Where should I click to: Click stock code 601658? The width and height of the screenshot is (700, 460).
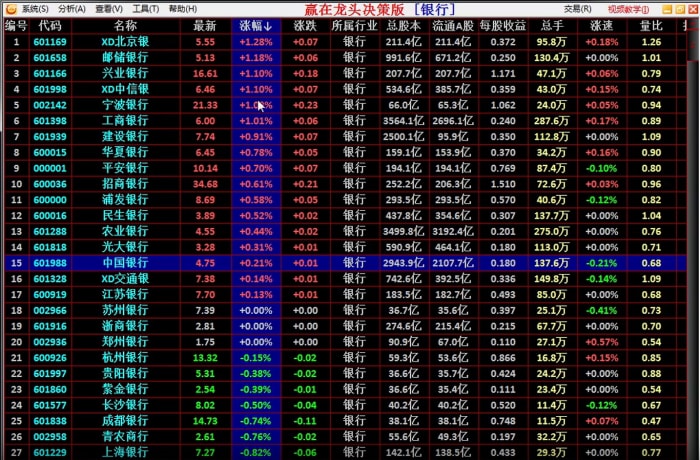[50, 58]
